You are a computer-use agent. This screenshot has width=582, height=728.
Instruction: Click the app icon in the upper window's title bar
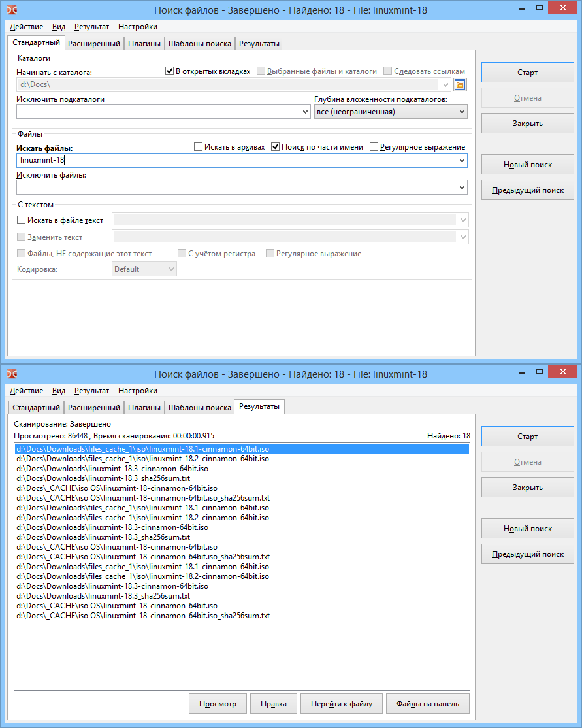pos(12,10)
